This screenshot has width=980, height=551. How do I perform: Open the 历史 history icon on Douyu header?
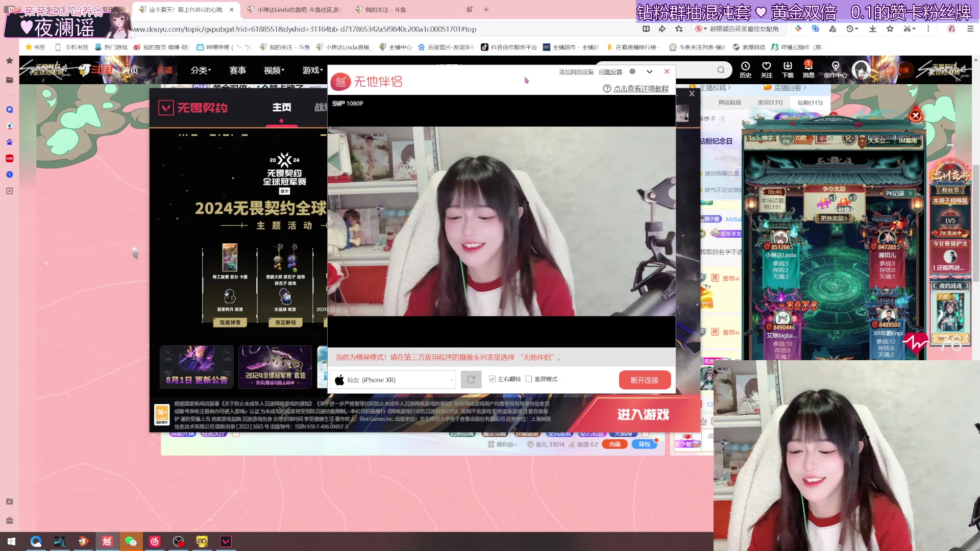[x=745, y=69]
